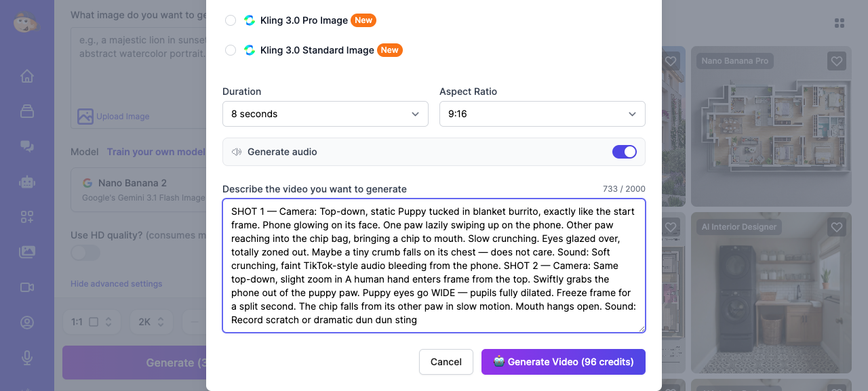
Task: Open the grid apps icon at top right
Action: coord(840,22)
